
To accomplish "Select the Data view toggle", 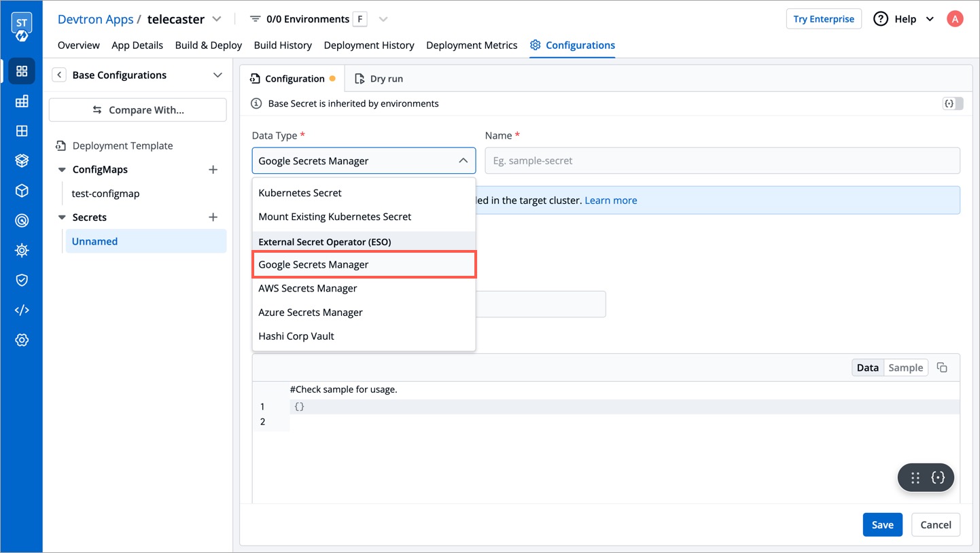I will coord(868,367).
